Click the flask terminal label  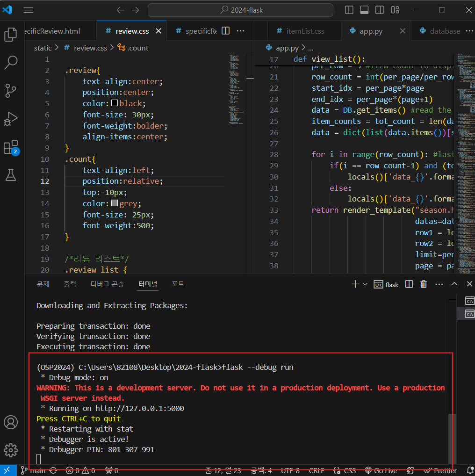[x=386, y=284]
